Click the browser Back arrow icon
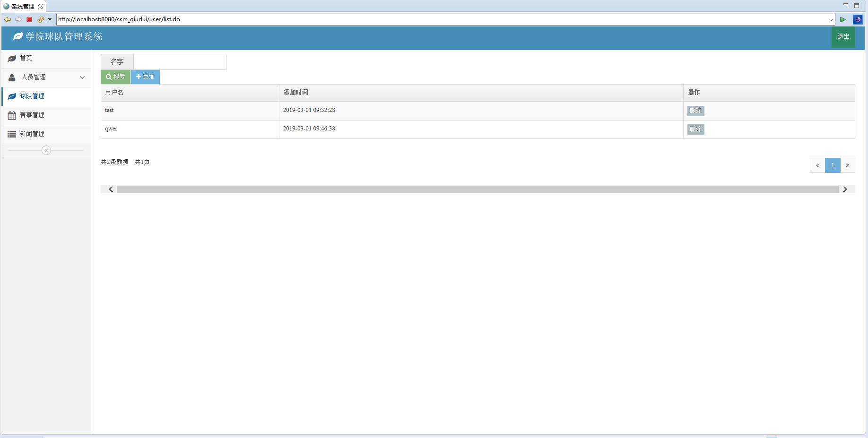The width and height of the screenshot is (868, 438). 8,19
